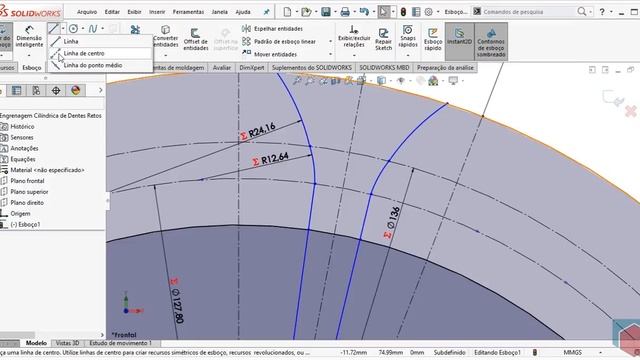Open the Help question mark icon

tap(602, 12)
